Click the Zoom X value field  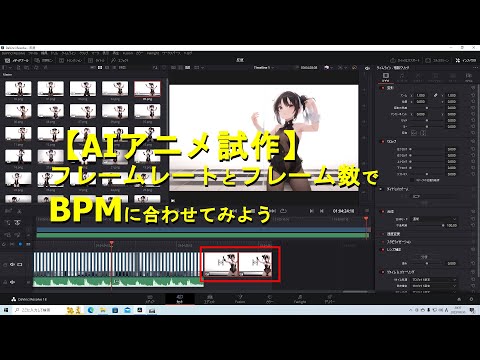tap(421, 95)
